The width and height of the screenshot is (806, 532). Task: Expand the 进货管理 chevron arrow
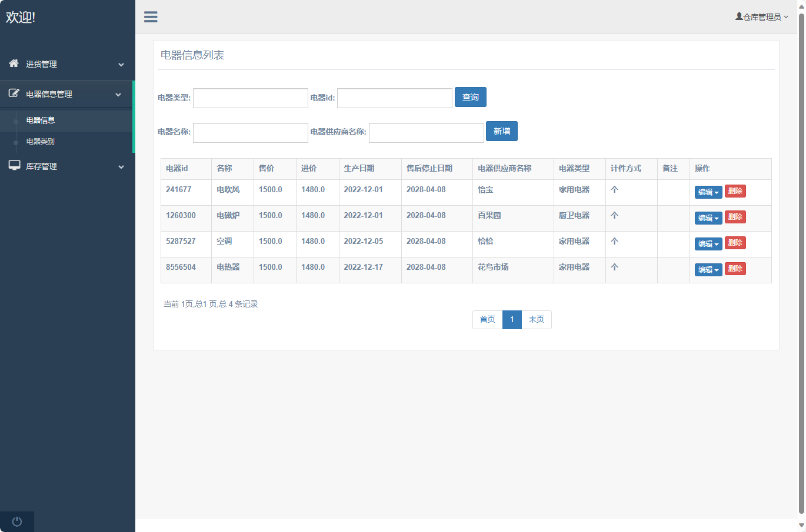pos(121,65)
